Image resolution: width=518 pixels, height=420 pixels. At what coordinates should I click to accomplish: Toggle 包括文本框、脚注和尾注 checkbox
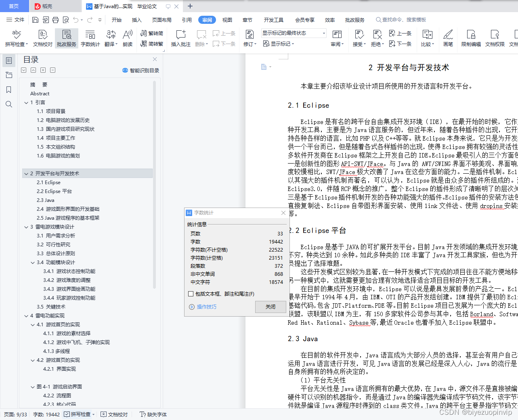coord(191,294)
